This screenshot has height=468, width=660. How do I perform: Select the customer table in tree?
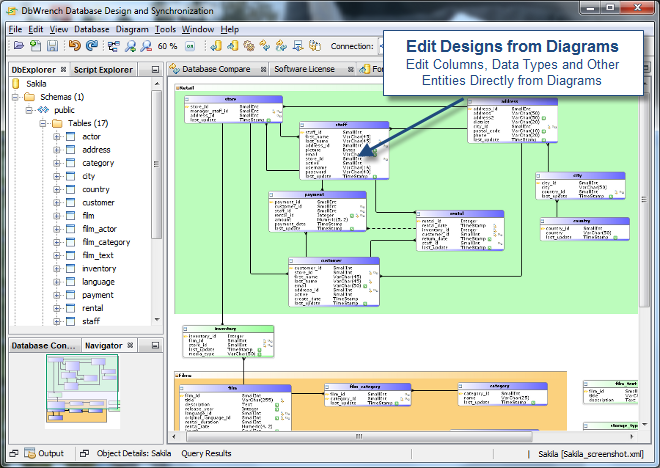(98, 202)
